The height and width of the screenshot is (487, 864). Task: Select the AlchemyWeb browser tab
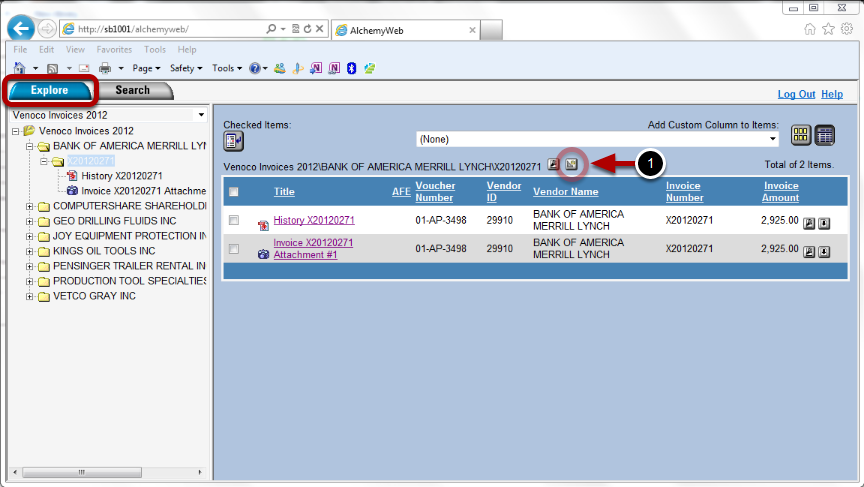pos(406,30)
